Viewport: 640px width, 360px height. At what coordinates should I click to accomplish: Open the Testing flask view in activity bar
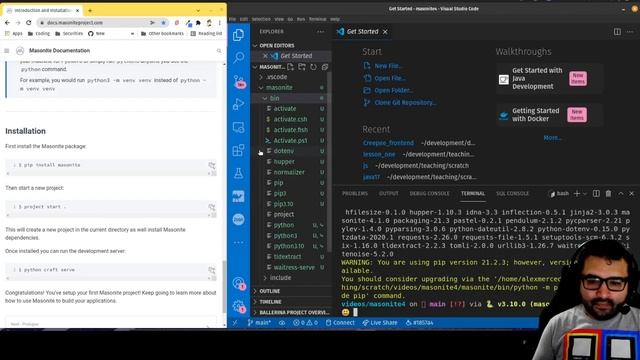(238, 173)
